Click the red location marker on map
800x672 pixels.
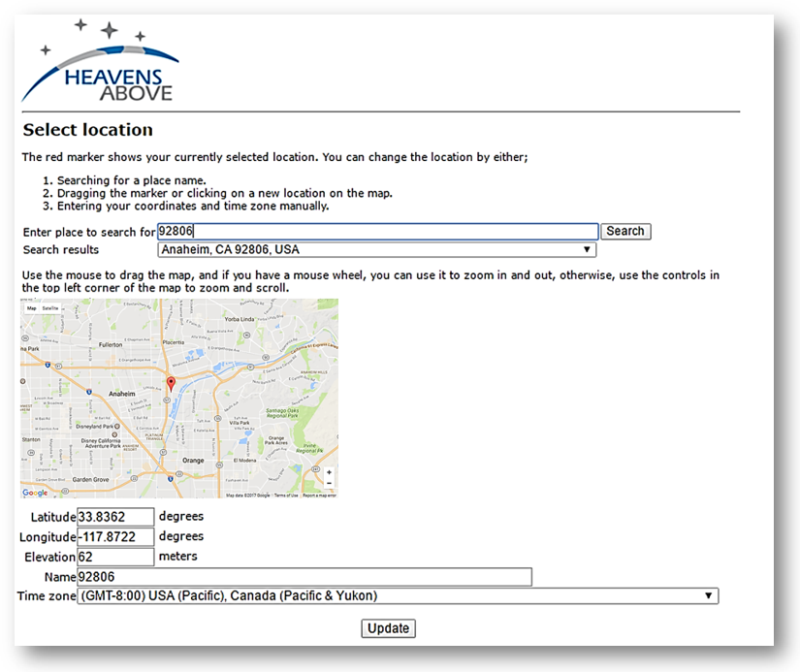coord(171,384)
